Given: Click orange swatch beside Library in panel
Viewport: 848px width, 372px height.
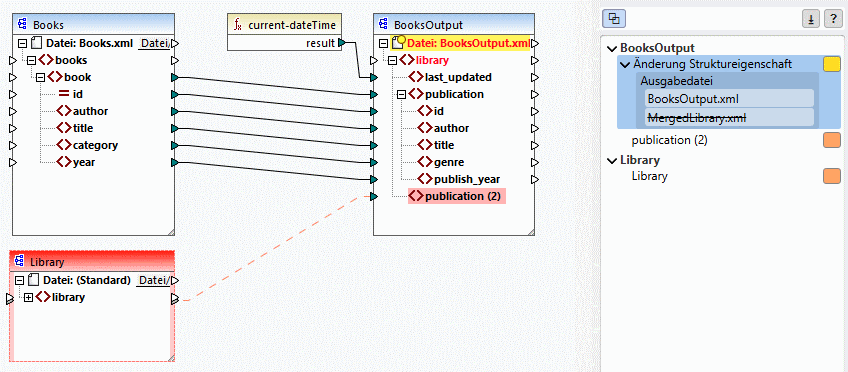Looking at the screenshot, I should (832, 176).
